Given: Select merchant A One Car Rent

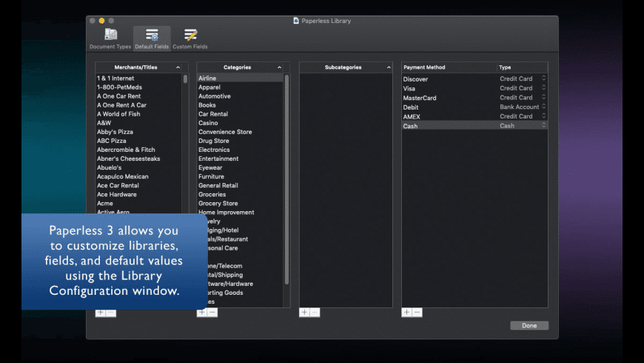Looking at the screenshot, I should click(x=138, y=96).
